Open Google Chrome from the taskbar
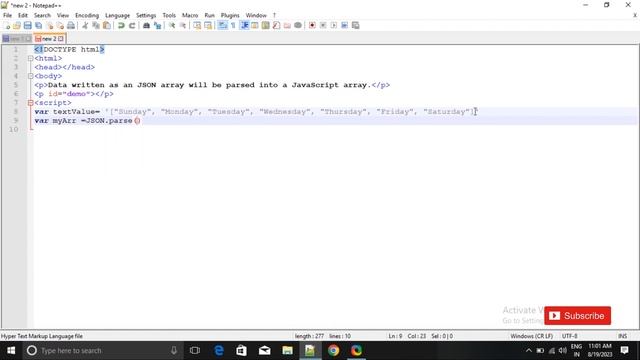The width and height of the screenshot is (640, 360). pos(333,351)
